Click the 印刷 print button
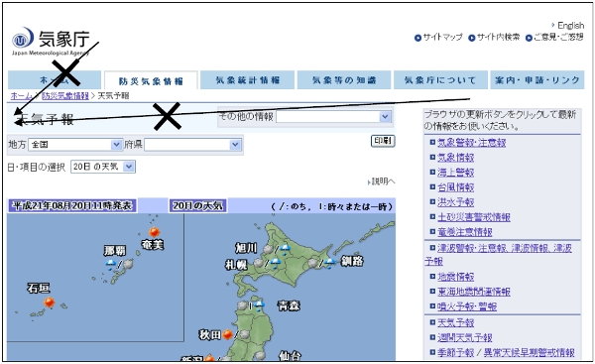595x364 pixels. (x=383, y=141)
